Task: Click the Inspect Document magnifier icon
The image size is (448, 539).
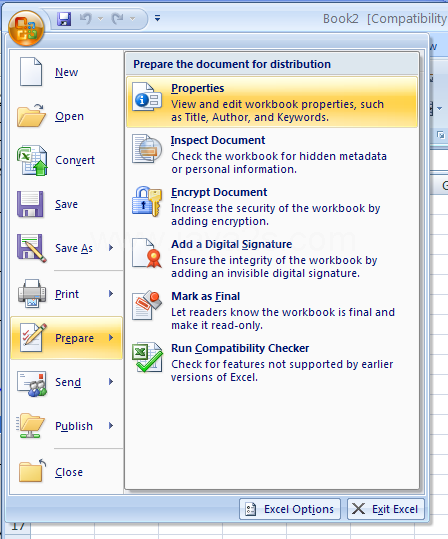Action: (x=147, y=148)
